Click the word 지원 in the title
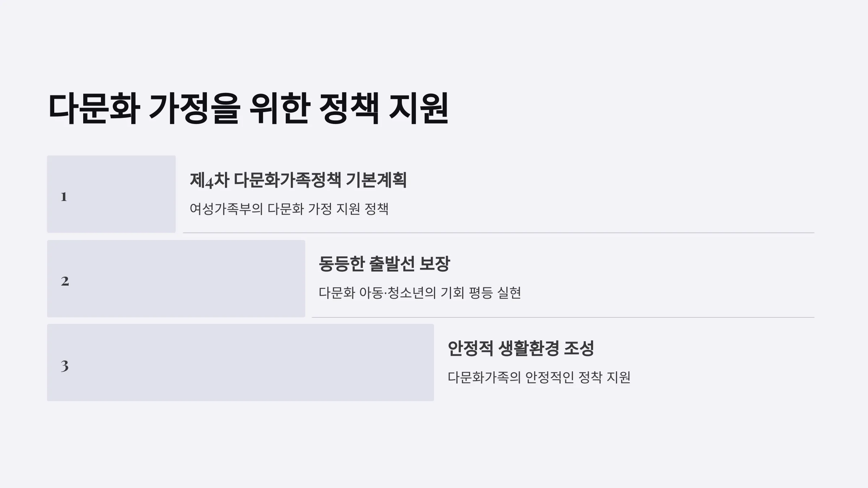Image resolution: width=868 pixels, height=488 pixels. [419, 109]
